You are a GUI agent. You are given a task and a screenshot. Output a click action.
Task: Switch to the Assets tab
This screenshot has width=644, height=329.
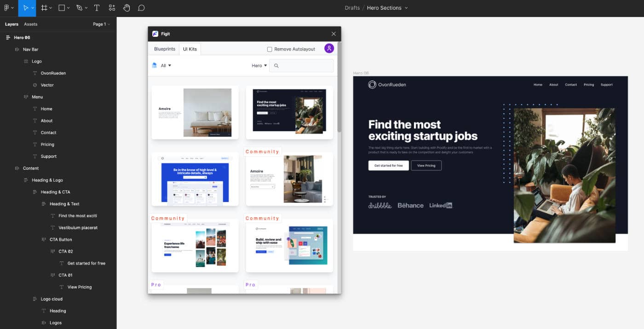pos(30,24)
